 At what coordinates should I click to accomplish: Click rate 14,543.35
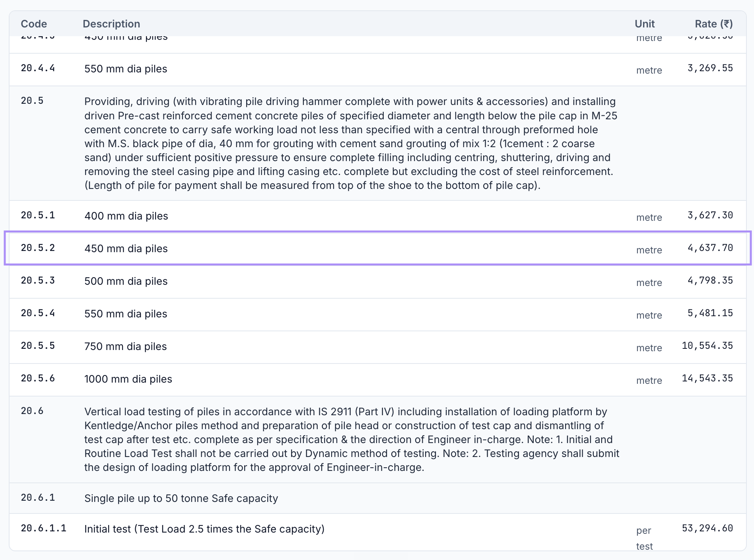coord(707,378)
